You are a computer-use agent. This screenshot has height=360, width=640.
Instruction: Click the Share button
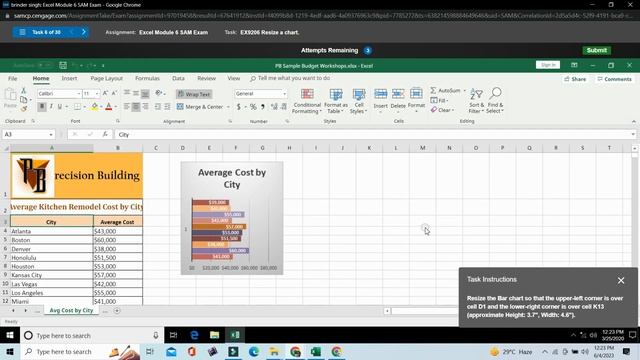(575, 79)
